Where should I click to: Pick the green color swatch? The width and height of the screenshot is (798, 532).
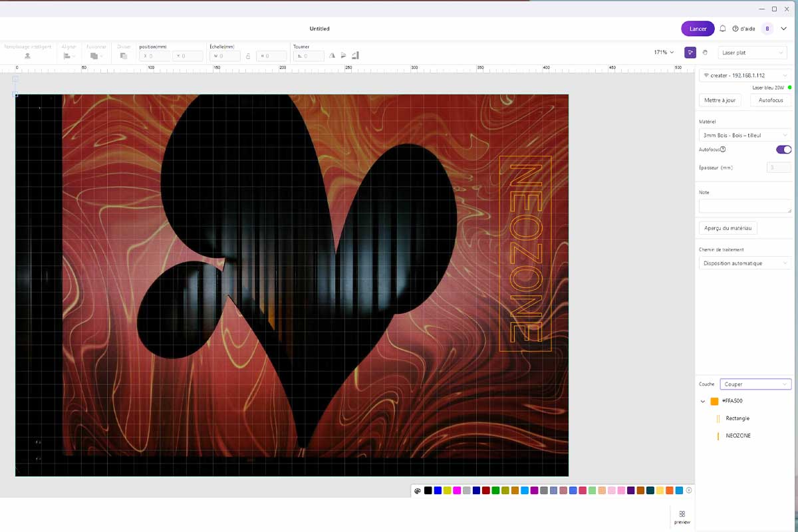(495, 490)
